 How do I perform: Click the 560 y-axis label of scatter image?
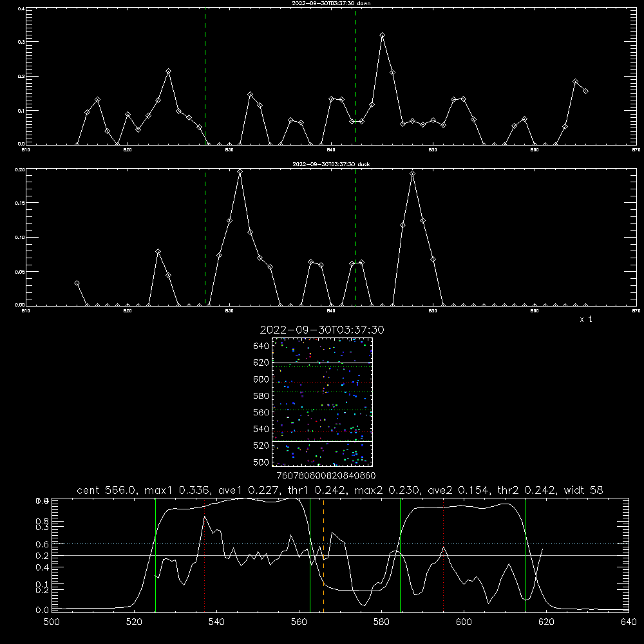261,412
